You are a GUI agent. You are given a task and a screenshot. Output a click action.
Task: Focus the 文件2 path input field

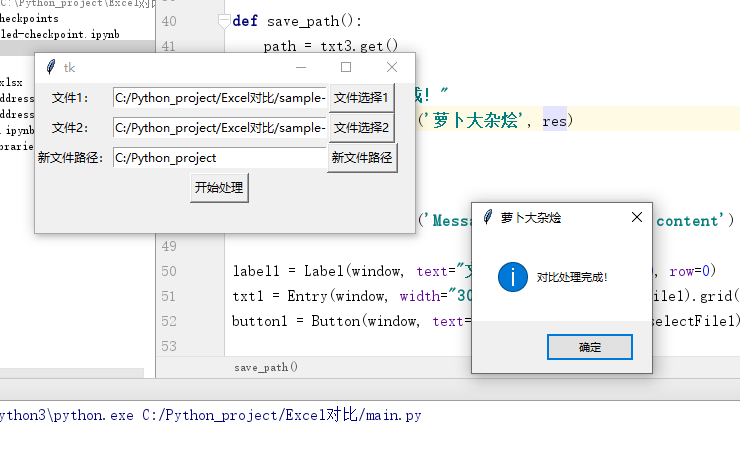(219, 128)
